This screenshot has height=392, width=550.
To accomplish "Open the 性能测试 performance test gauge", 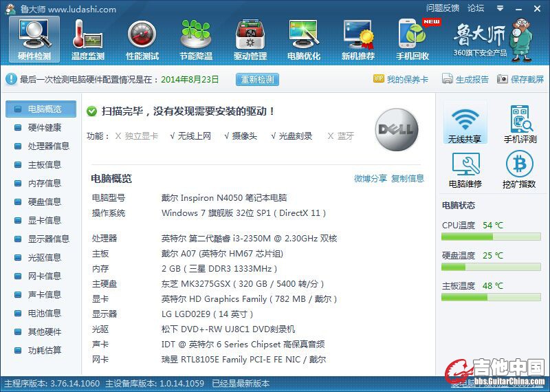I will (142, 40).
